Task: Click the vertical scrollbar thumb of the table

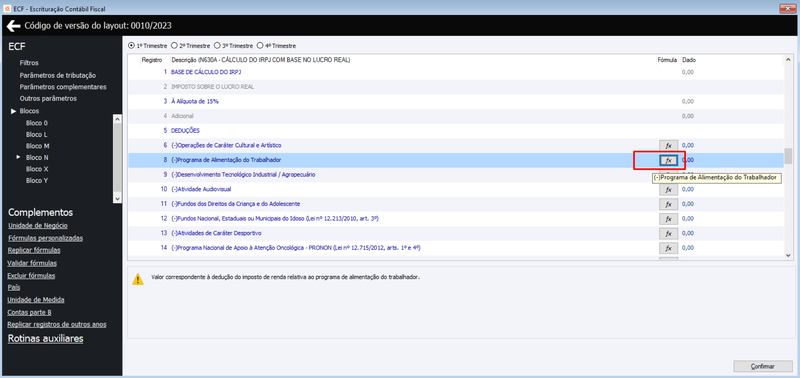Action: pyautogui.click(x=788, y=156)
